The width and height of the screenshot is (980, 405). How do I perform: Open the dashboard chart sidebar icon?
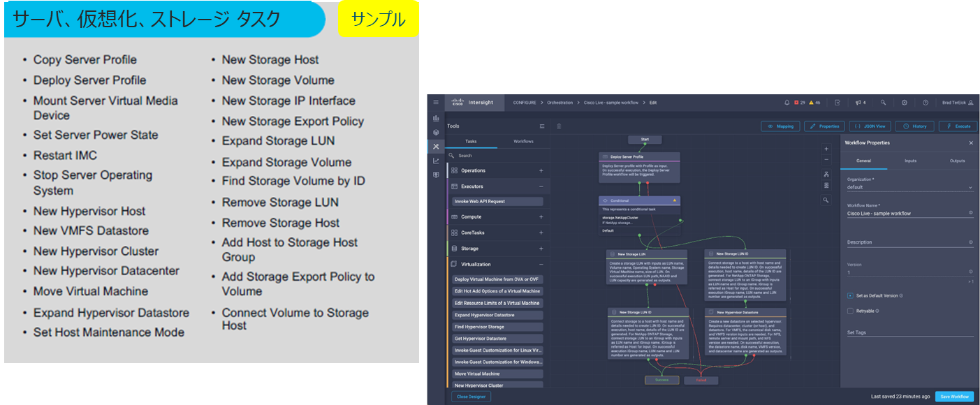(436, 118)
